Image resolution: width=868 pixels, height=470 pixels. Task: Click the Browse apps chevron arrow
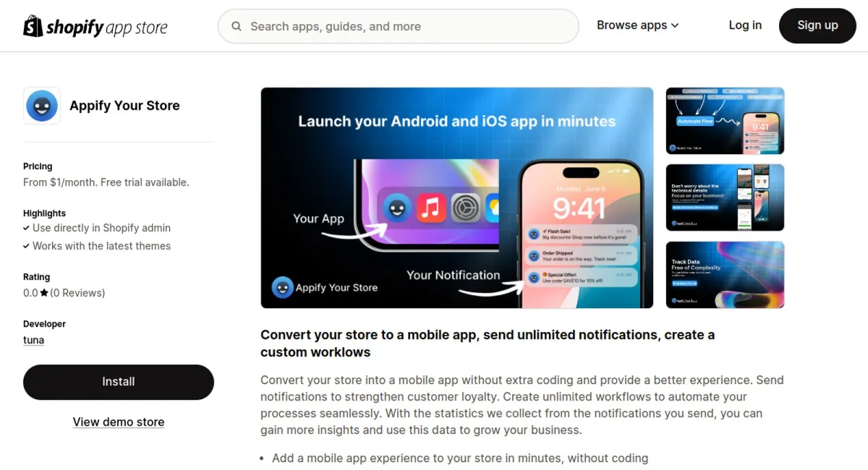[x=675, y=25]
